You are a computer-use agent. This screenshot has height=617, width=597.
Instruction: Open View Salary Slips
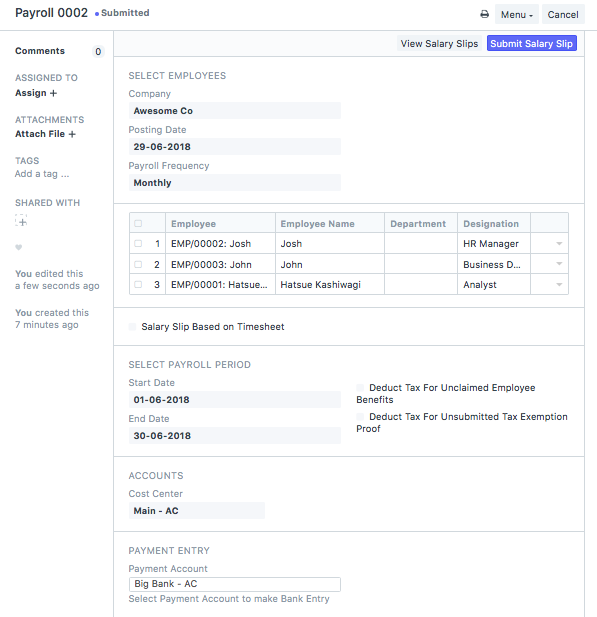coord(439,43)
